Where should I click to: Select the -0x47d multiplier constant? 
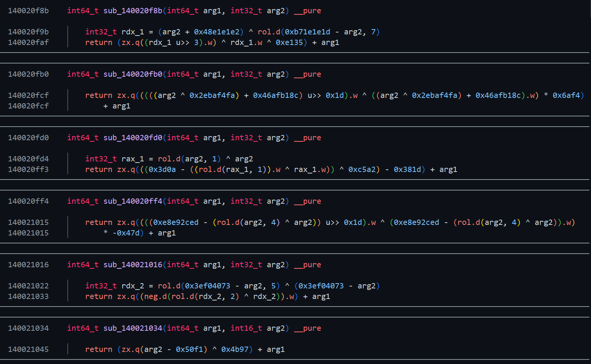tap(126, 233)
